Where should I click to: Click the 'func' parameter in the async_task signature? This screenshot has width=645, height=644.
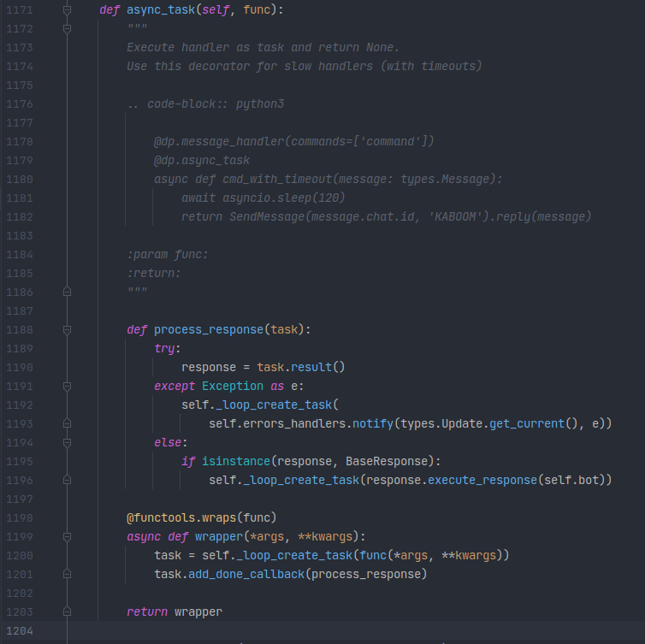coord(257,10)
